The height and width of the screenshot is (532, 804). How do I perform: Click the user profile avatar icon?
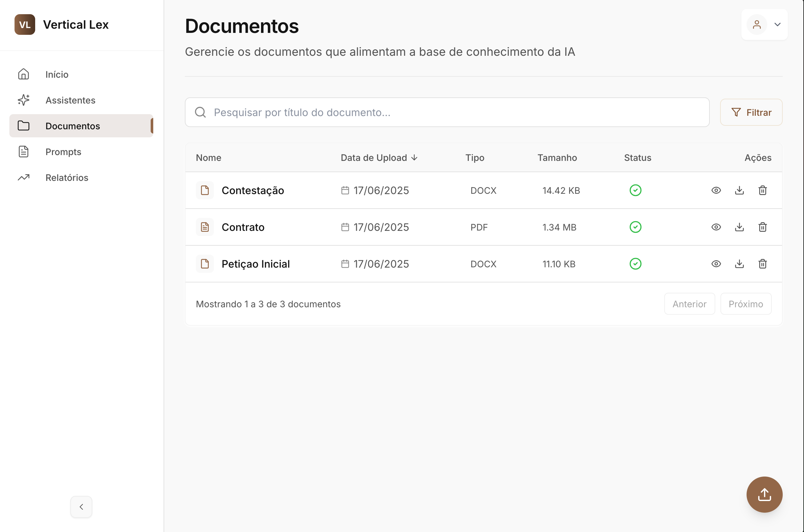tap(757, 25)
